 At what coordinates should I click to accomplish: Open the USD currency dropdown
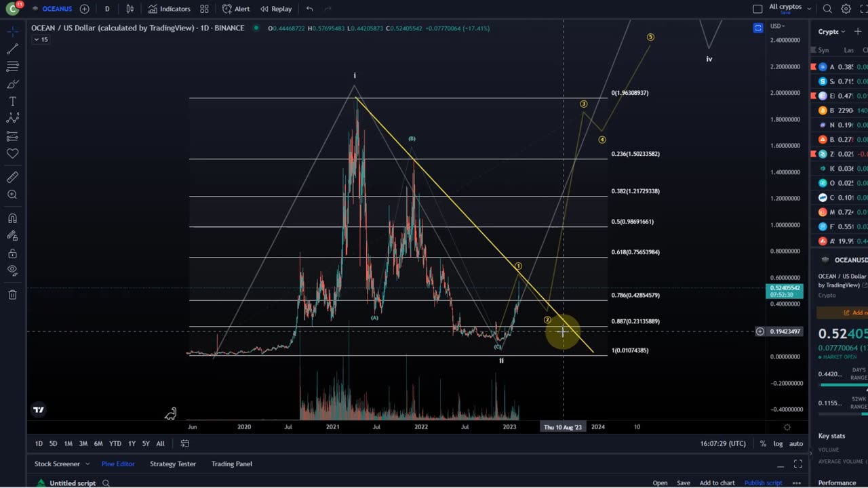point(777,26)
